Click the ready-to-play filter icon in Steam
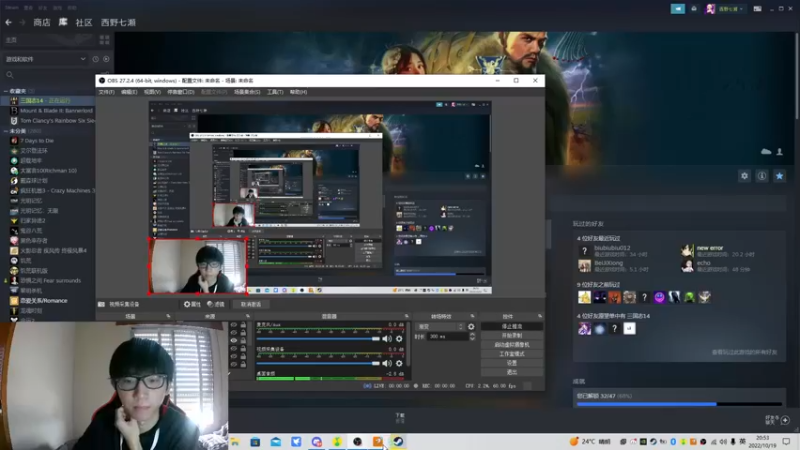Image resolution: width=800 pixels, height=450 pixels. (x=106, y=59)
